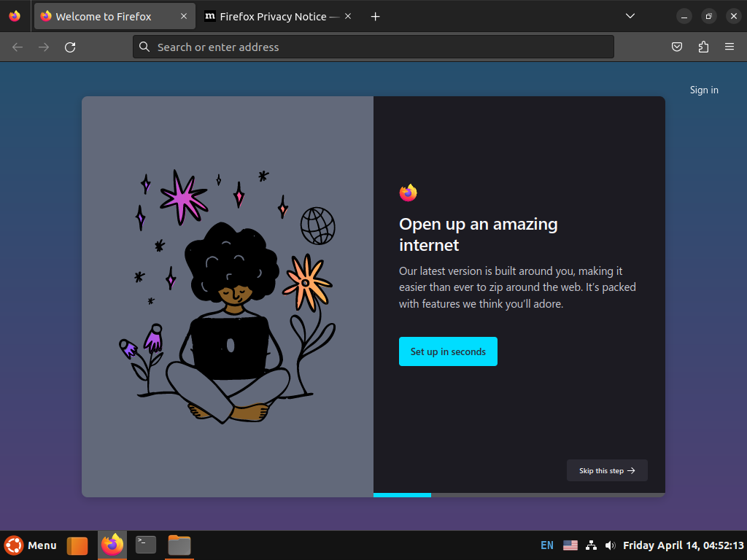Restore down the Firefox window
747x560 pixels.
(709, 16)
